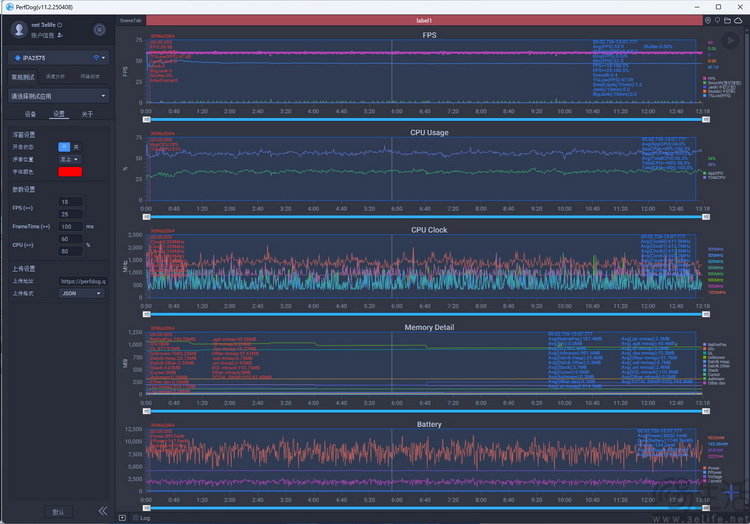Click the CPU threshold field showing 60
The height and width of the screenshot is (524, 750).
(x=70, y=239)
